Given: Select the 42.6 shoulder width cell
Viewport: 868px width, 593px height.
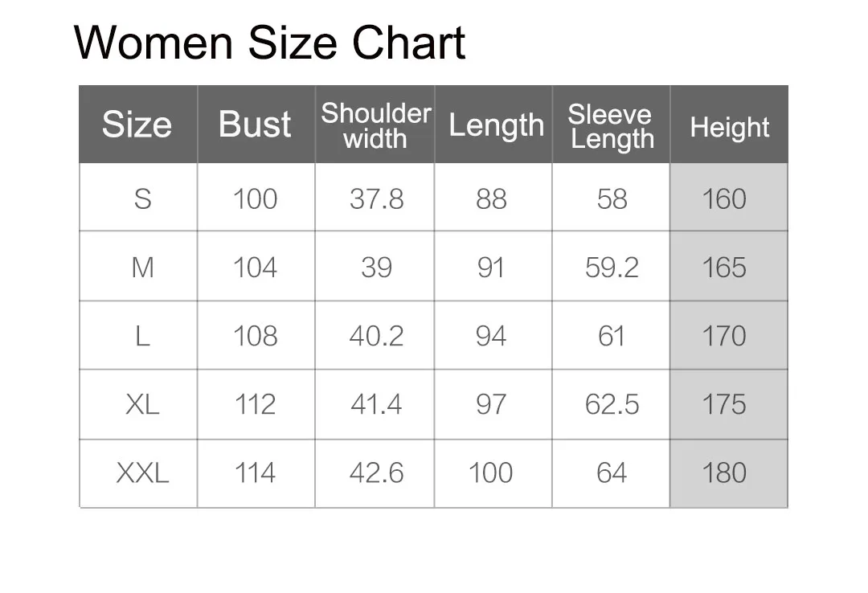Looking at the screenshot, I should click(375, 473).
